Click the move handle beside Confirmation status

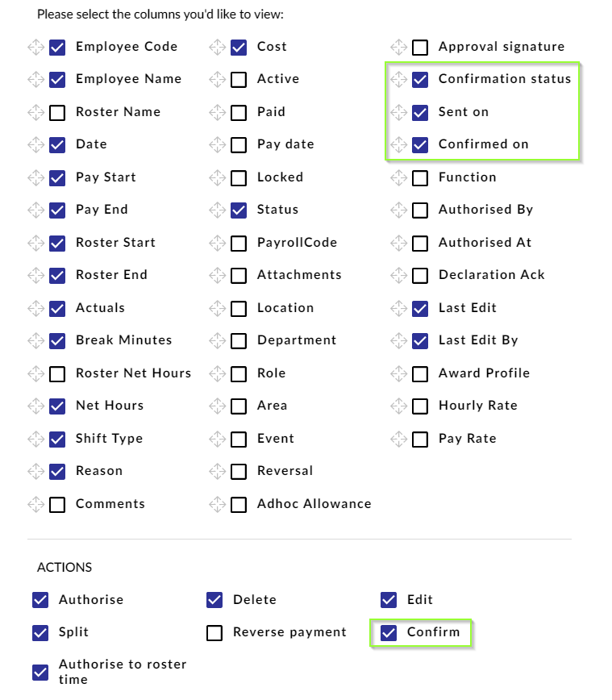(x=398, y=79)
